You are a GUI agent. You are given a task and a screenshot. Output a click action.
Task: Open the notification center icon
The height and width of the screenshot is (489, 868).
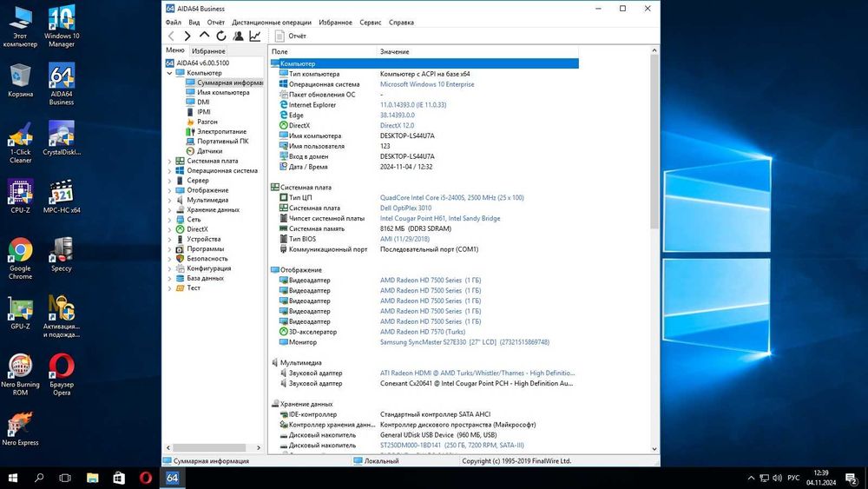pos(852,478)
